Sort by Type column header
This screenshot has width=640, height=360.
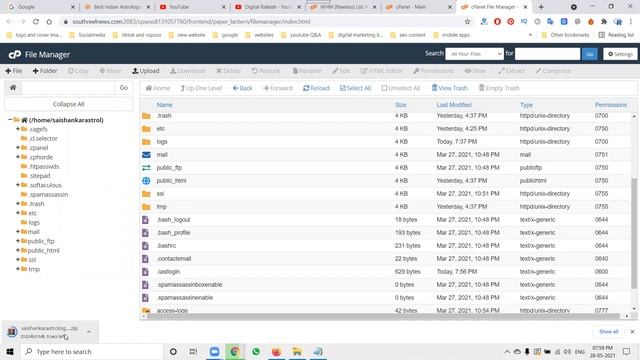526,105
